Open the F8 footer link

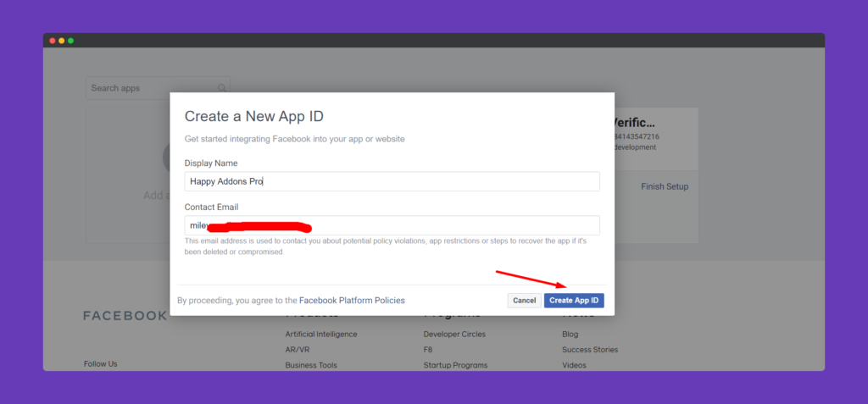428,350
